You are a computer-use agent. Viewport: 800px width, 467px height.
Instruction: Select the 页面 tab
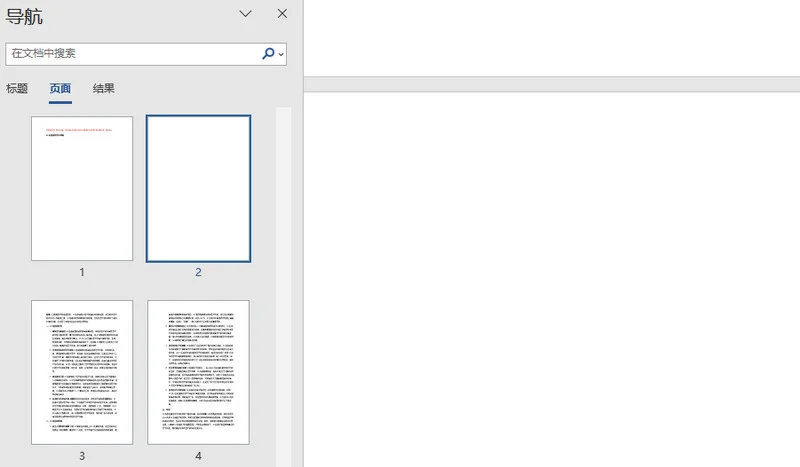pyautogui.click(x=60, y=88)
